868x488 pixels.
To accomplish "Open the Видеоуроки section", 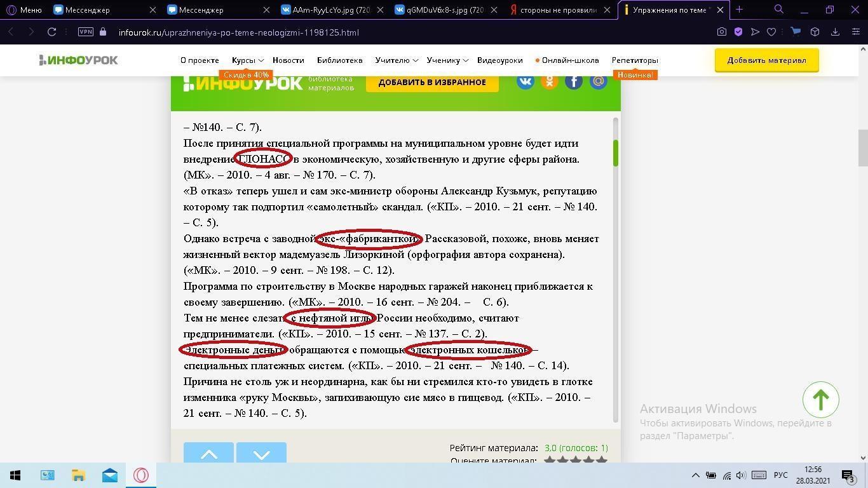I will click(499, 60).
